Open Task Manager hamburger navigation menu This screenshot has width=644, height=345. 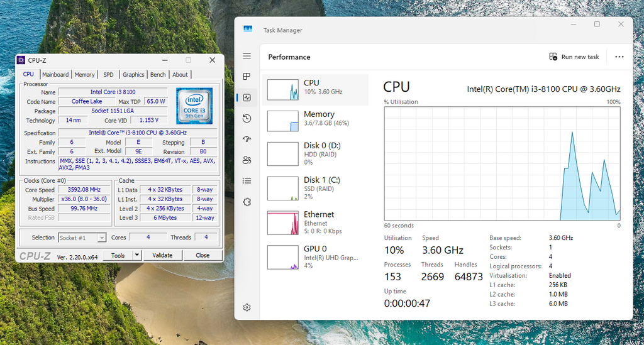(247, 56)
